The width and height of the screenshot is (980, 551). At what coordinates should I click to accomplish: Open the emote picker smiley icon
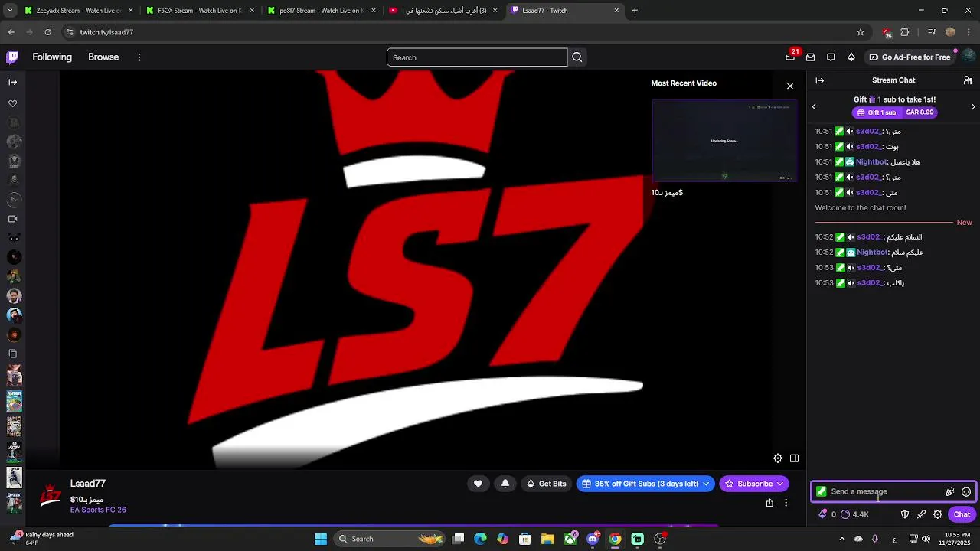(x=966, y=492)
